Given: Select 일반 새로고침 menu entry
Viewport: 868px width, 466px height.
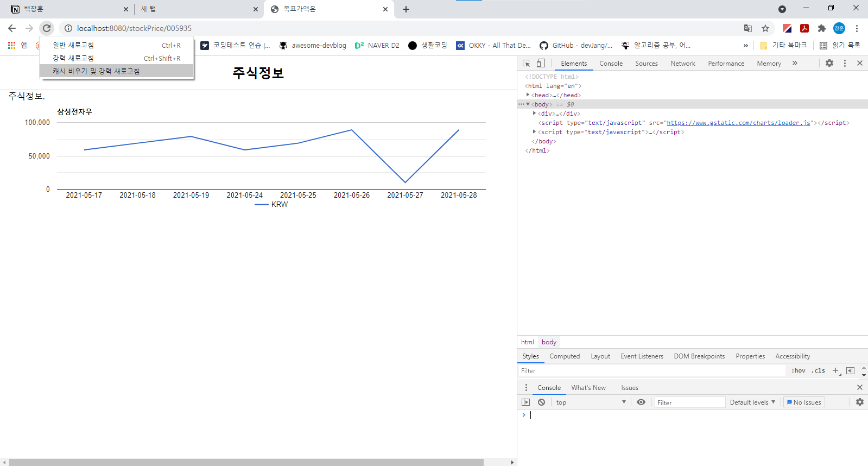Looking at the screenshot, I should coord(117,45).
